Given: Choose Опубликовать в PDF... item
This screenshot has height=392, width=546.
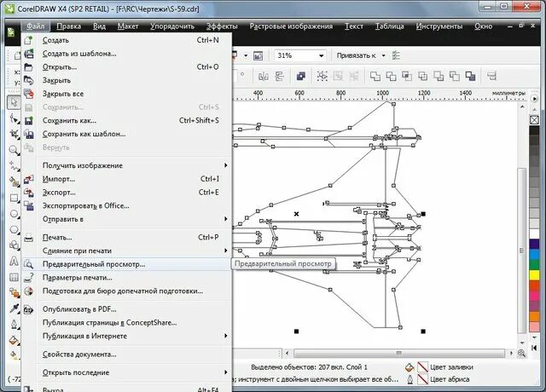Looking at the screenshot, I should point(127,308).
